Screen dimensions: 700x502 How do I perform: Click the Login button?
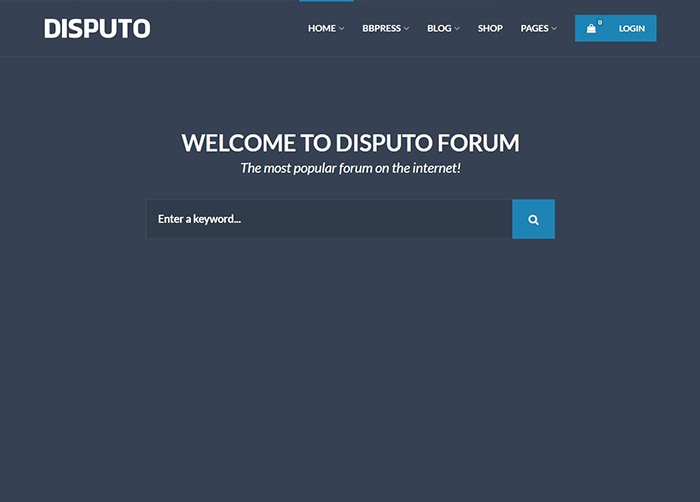632,29
